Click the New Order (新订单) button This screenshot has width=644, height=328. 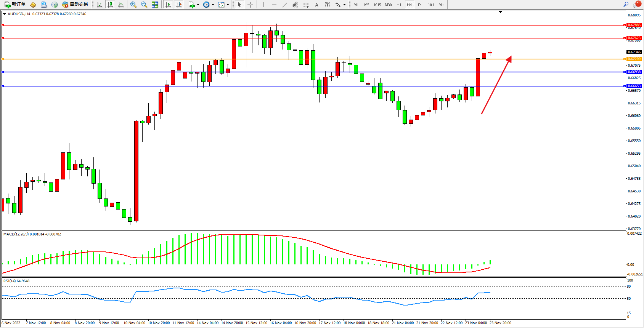click(x=15, y=5)
